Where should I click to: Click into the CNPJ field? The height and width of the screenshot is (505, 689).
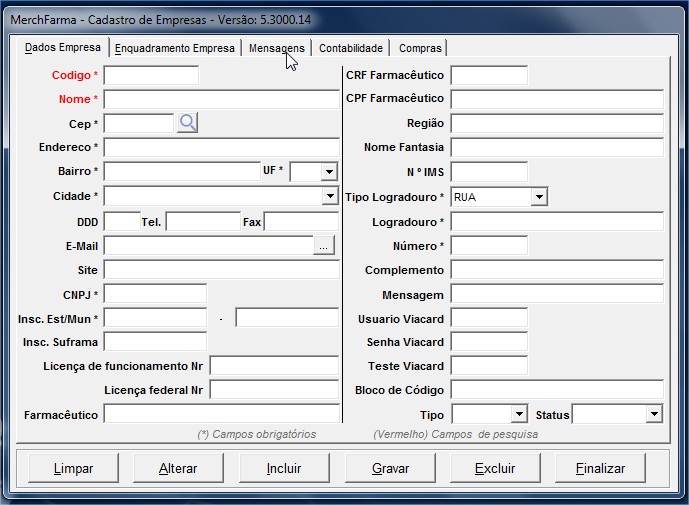[x=155, y=294]
